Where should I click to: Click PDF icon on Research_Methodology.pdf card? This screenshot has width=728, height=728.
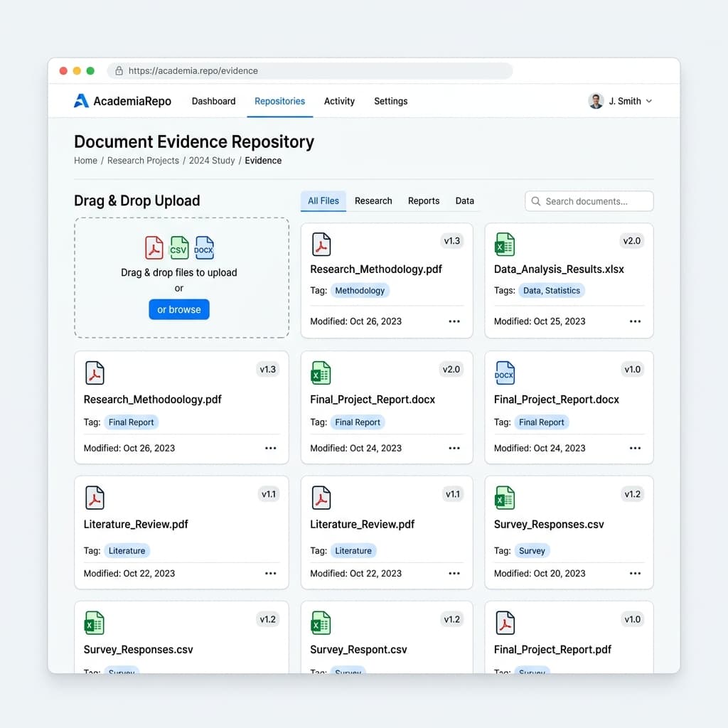coord(321,245)
